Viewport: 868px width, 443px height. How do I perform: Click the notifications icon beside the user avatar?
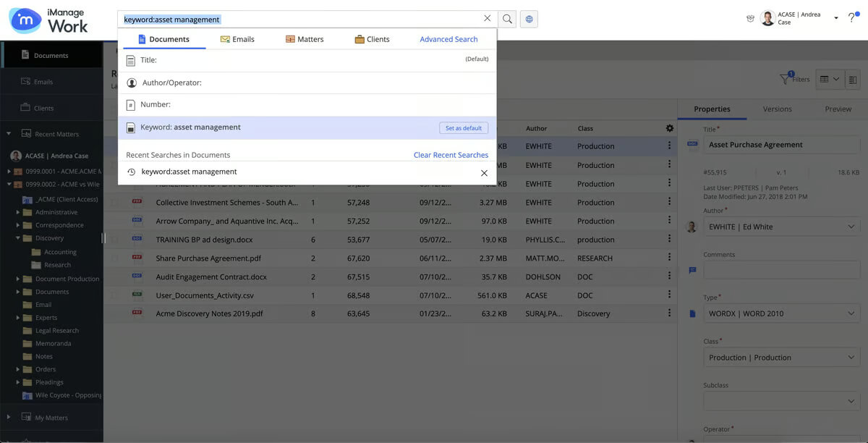click(750, 19)
